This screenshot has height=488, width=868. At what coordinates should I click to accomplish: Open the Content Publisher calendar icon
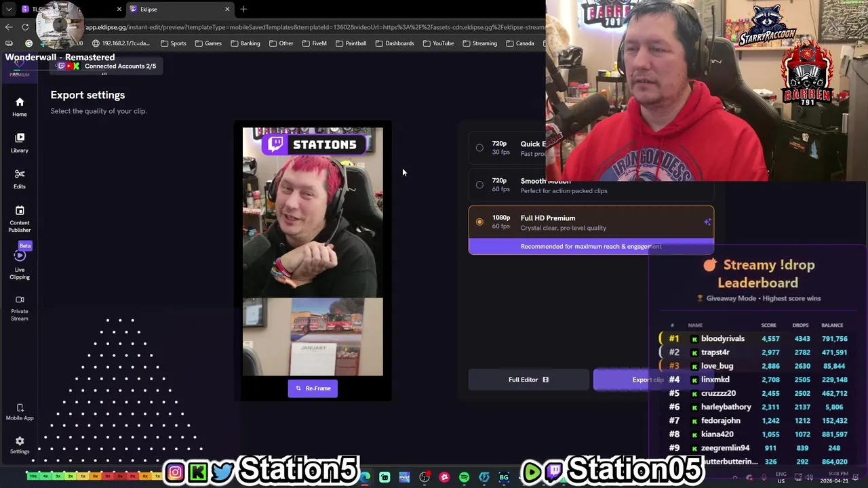[20, 219]
